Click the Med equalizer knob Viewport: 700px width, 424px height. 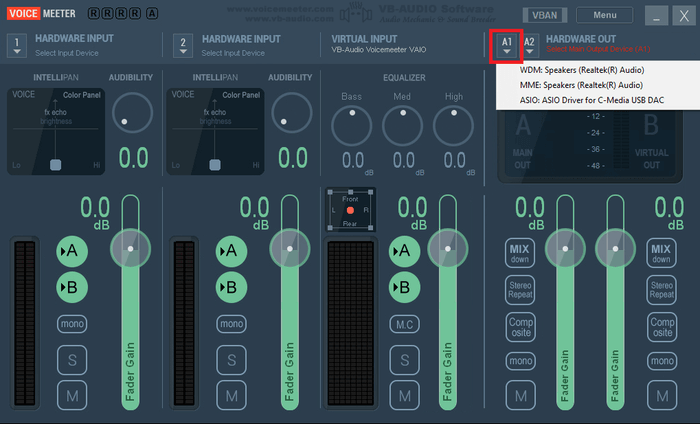403,124
